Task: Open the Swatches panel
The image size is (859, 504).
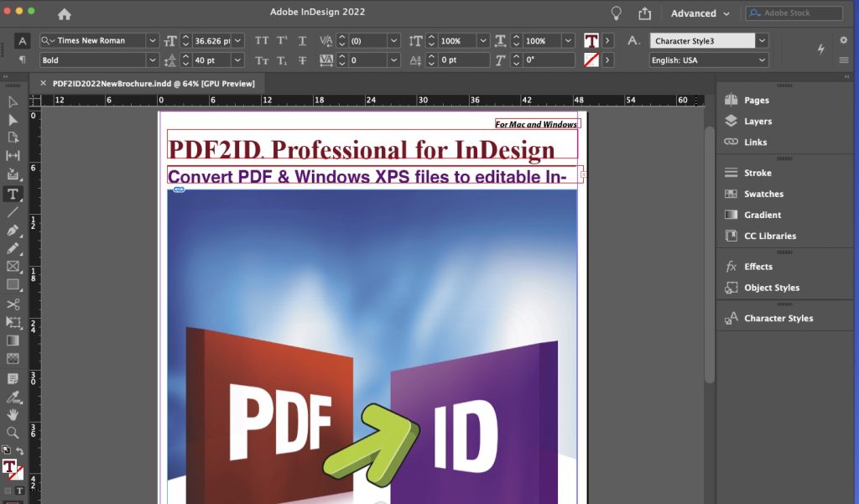Action: click(763, 194)
